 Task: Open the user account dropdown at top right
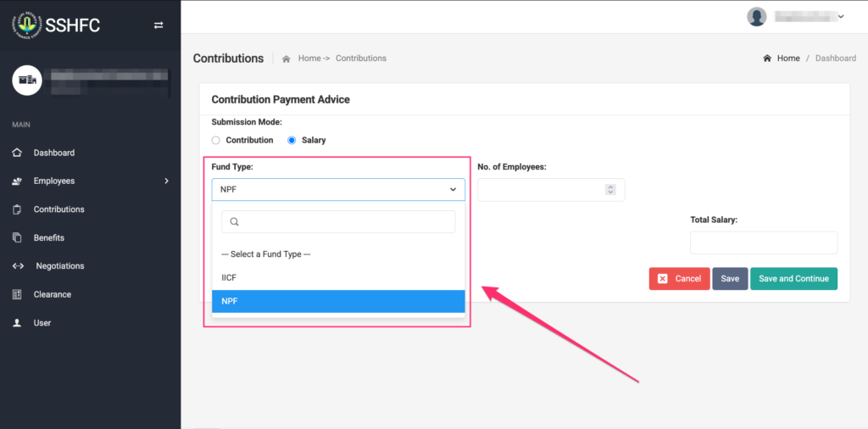click(797, 16)
